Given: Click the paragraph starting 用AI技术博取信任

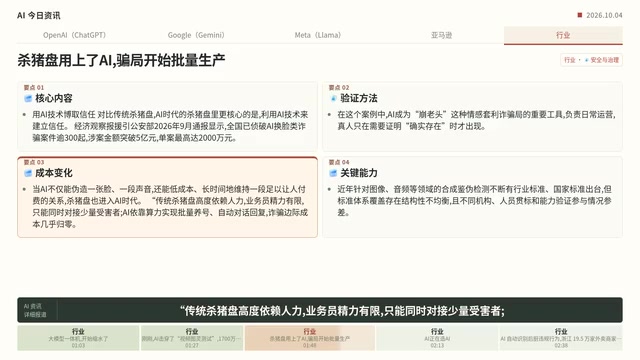Looking at the screenshot, I should point(170,126).
